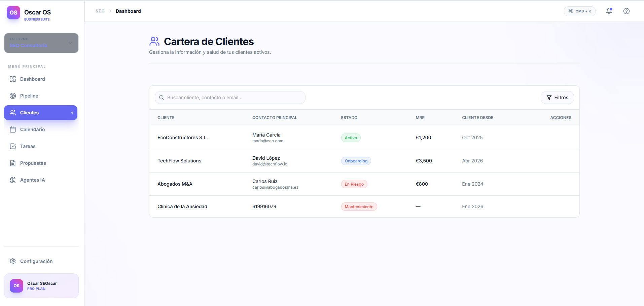
Task: Click the Dashboard breadcrumb entry
Action: 128,11
